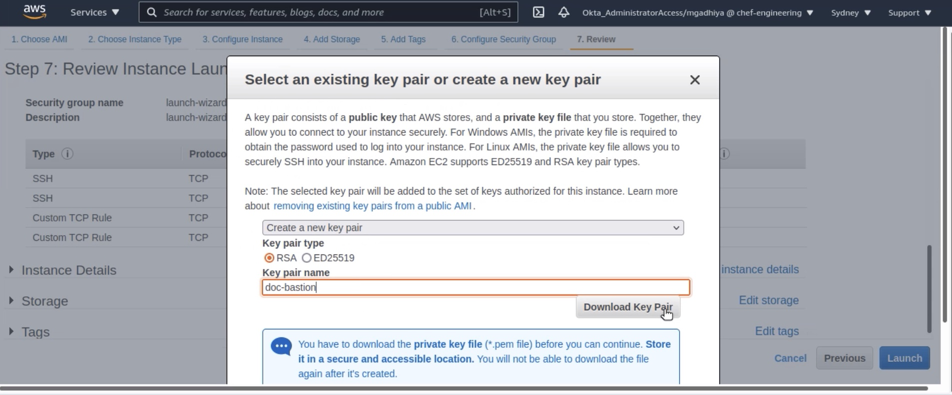
Task: Expand the Instance Details section
Action: [x=63, y=270]
